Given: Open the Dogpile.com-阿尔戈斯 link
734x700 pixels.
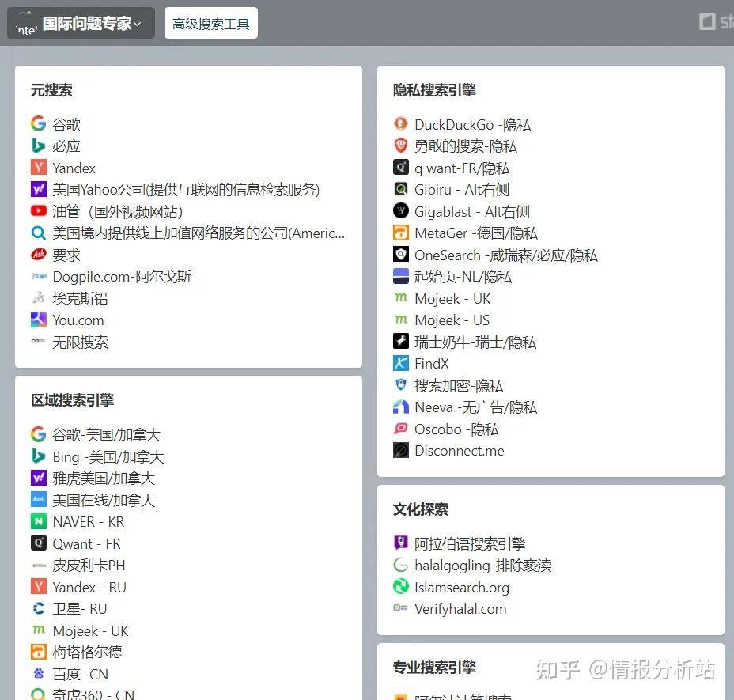Looking at the screenshot, I should [122, 276].
